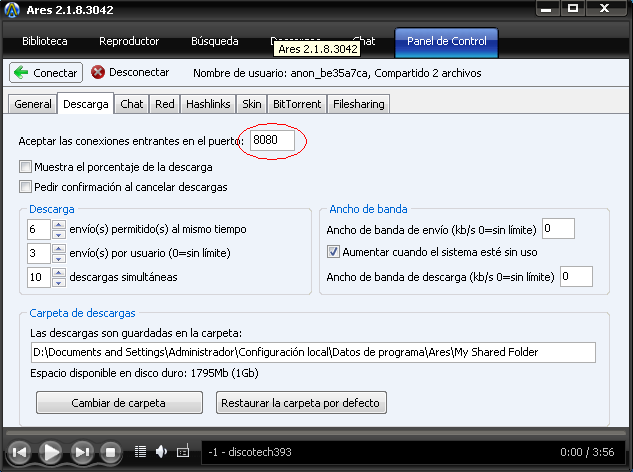Click the download folder path field
The image size is (633, 472).
[x=313, y=352]
